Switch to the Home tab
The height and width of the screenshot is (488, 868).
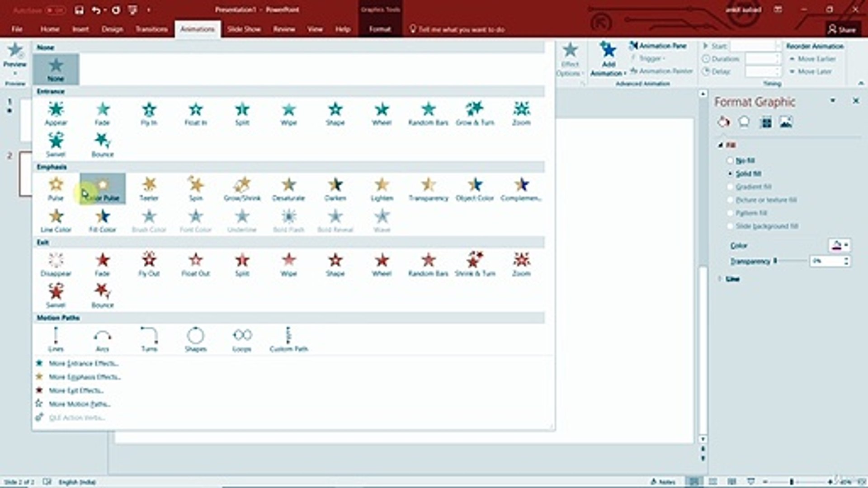pos(50,29)
